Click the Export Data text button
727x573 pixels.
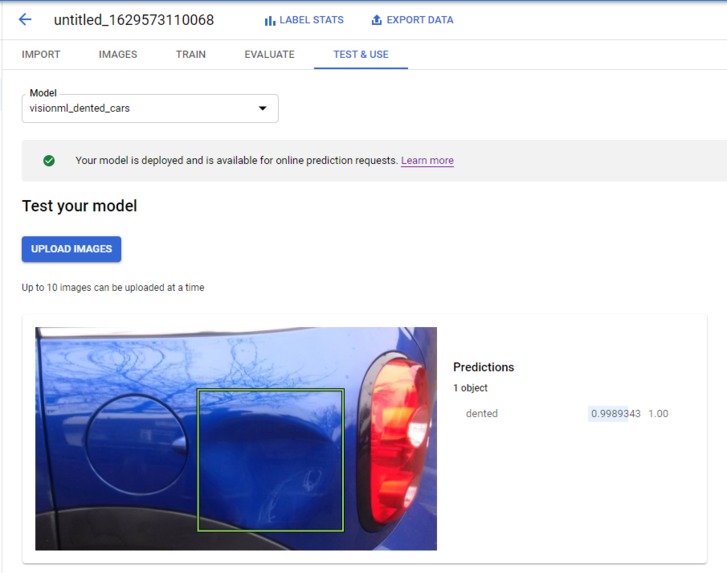[420, 20]
